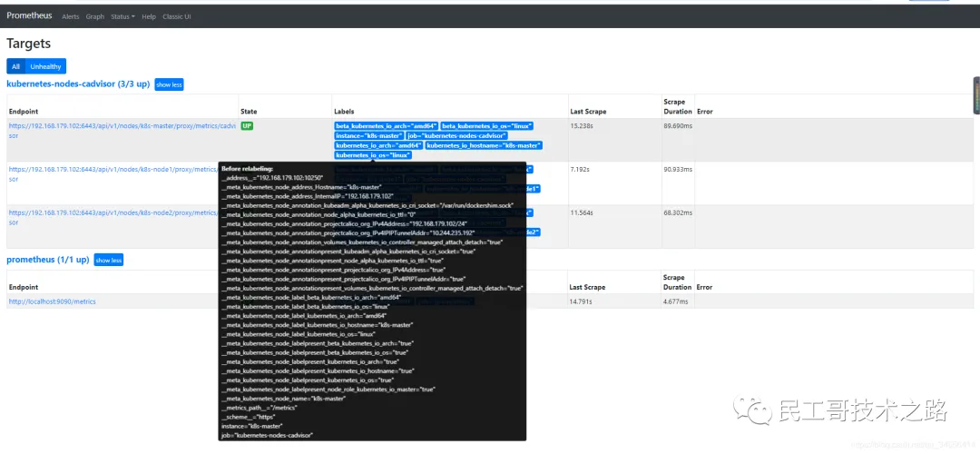Expand the Status dropdown menu

[x=122, y=16]
